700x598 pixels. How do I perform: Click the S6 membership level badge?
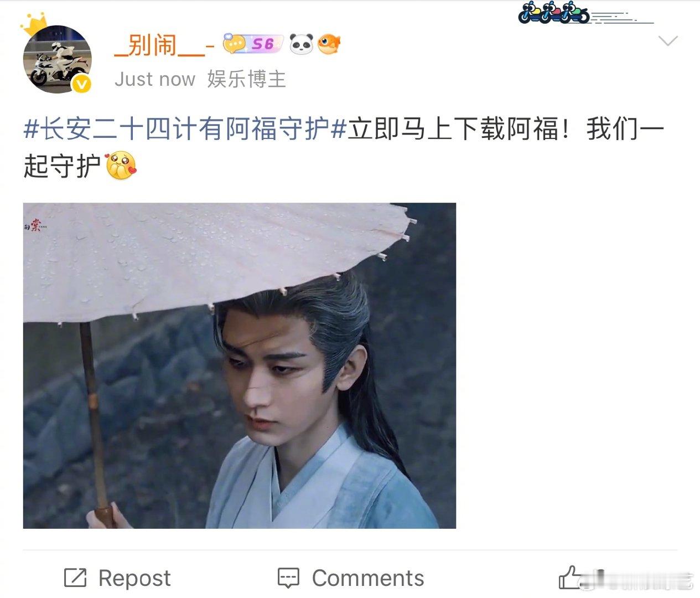click(253, 44)
